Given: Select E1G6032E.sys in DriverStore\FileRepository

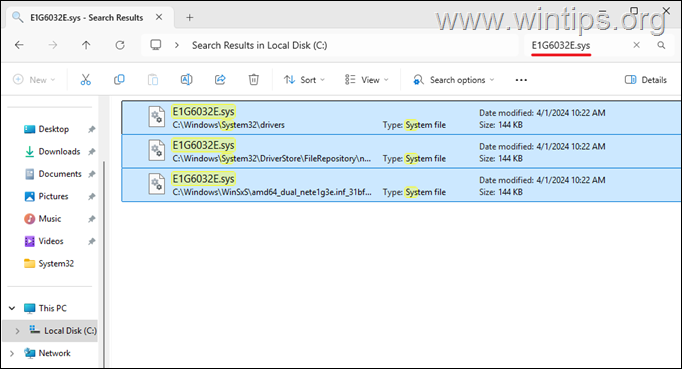Looking at the screenshot, I should pos(401,151).
